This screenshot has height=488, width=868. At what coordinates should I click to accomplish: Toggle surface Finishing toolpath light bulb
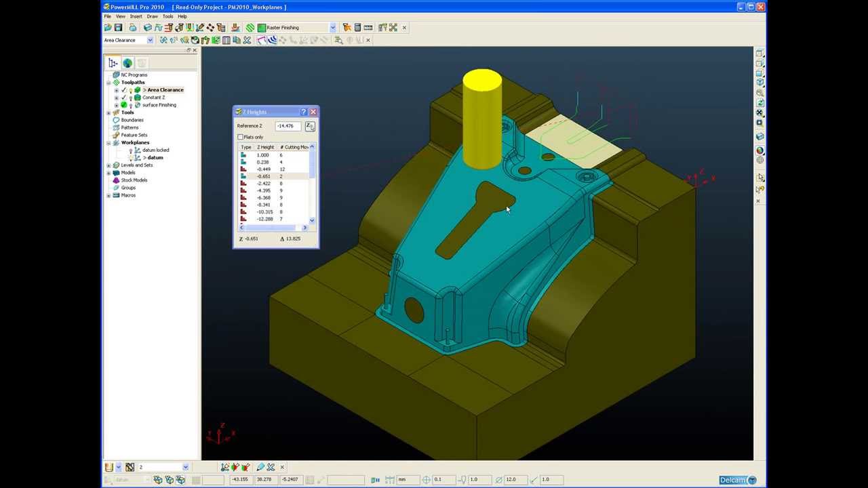tap(130, 105)
